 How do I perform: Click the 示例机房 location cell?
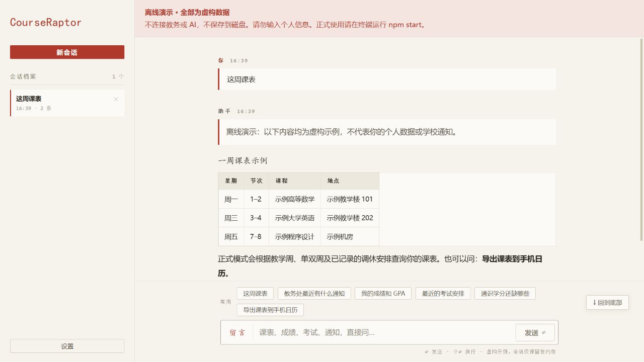point(350,236)
